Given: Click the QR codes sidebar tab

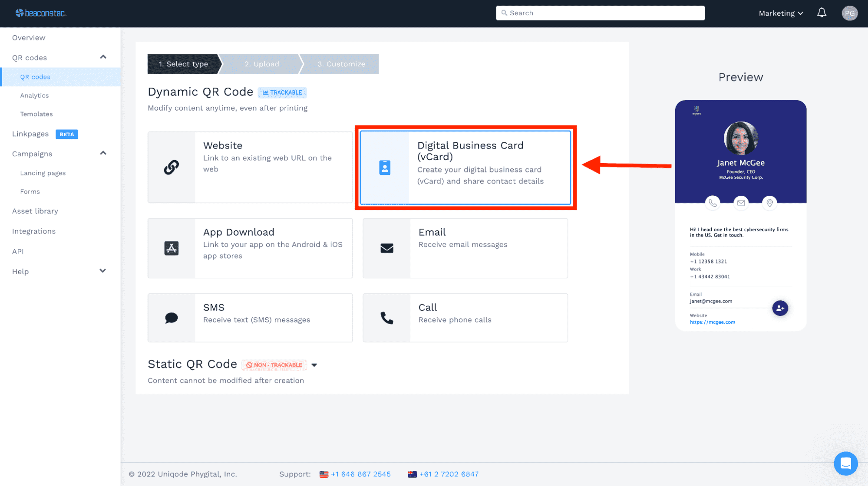Looking at the screenshot, I should point(35,77).
